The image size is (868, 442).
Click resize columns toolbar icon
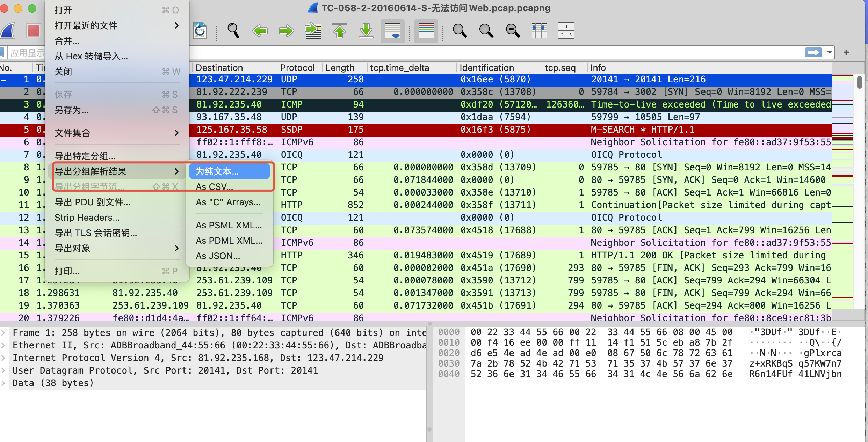click(539, 31)
